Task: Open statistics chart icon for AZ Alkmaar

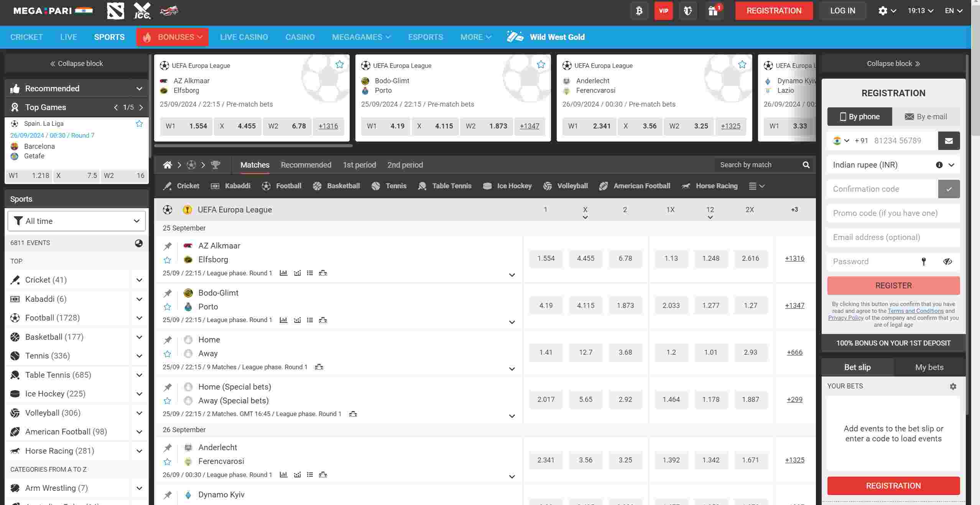Action: click(283, 273)
